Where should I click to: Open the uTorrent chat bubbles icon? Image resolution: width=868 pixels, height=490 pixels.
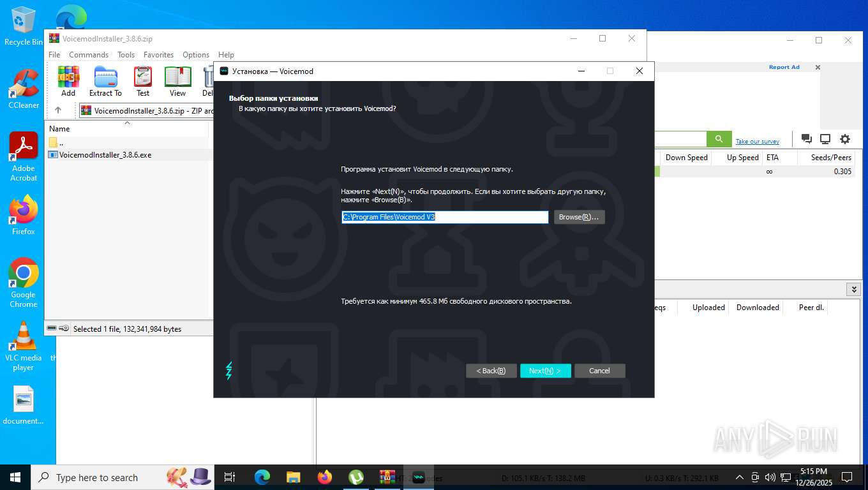tap(807, 139)
